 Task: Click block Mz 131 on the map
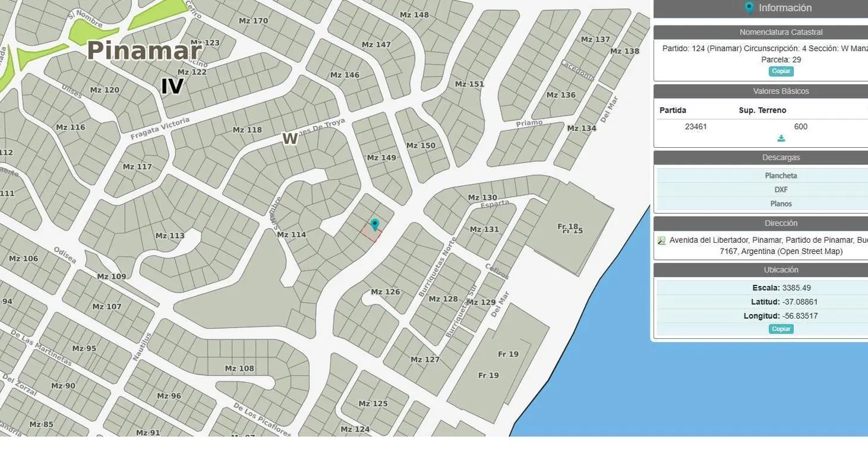pos(484,229)
